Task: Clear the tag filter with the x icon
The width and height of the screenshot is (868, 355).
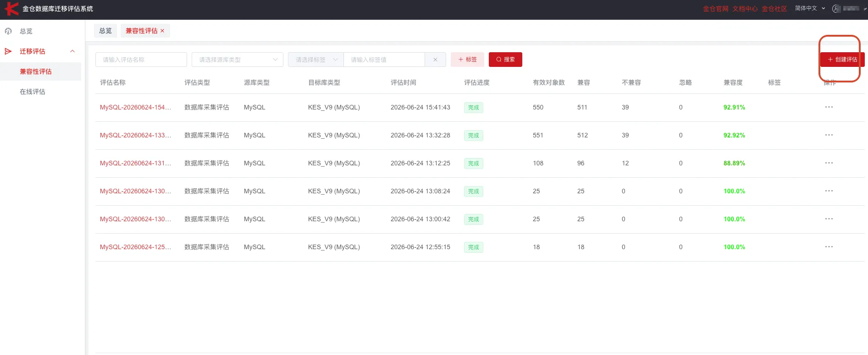Action: (x=435, y=60)
